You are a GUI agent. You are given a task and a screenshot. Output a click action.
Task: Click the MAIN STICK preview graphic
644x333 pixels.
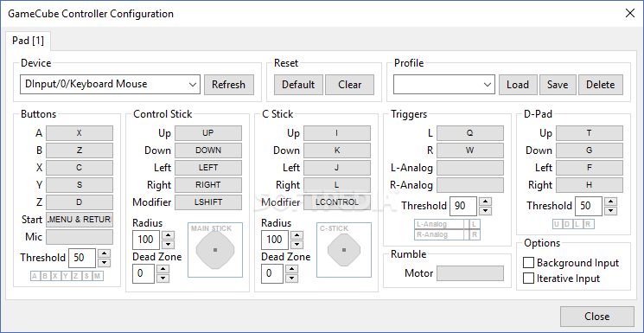tap(215, 250)
